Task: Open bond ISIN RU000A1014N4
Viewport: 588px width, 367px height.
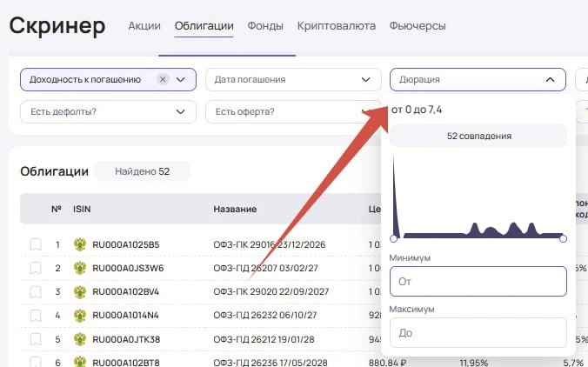Action: click(x=125, y=316)
